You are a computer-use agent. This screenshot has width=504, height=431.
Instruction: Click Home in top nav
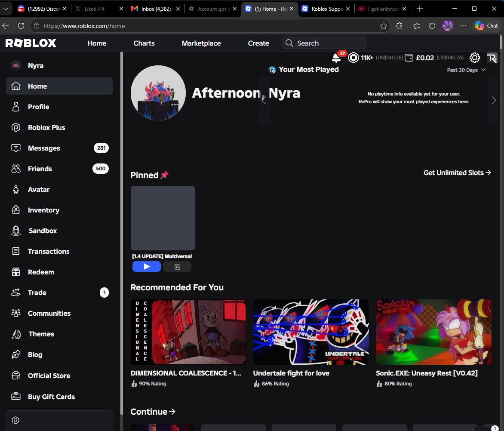[x=97, y=43]
